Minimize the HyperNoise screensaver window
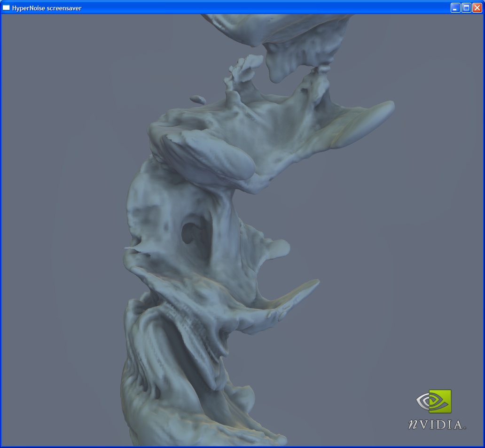This screenshot has height=448, width=485. click(x=455, y=8)
